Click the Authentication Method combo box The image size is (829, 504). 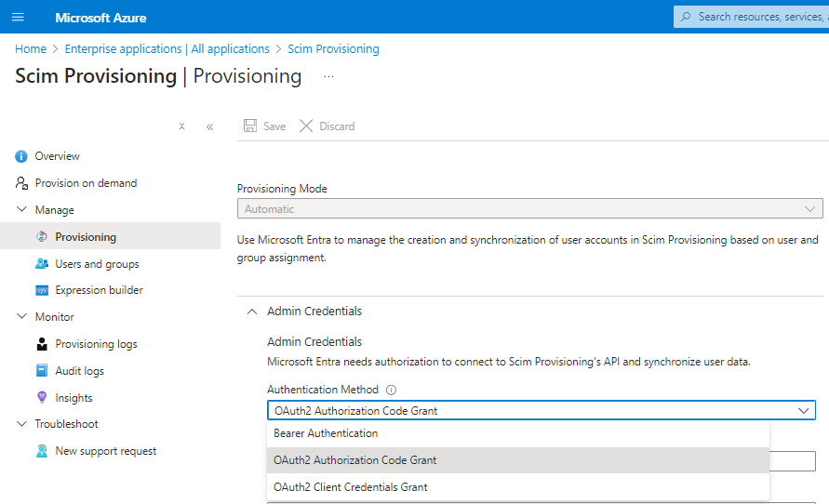pyautogui.click(x=542, y=410)
